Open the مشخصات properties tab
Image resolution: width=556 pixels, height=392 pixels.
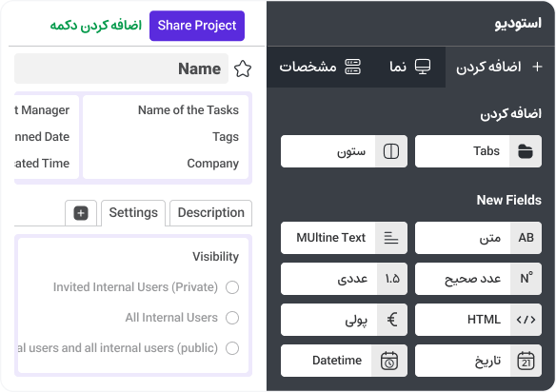click(x=320, y=67)
